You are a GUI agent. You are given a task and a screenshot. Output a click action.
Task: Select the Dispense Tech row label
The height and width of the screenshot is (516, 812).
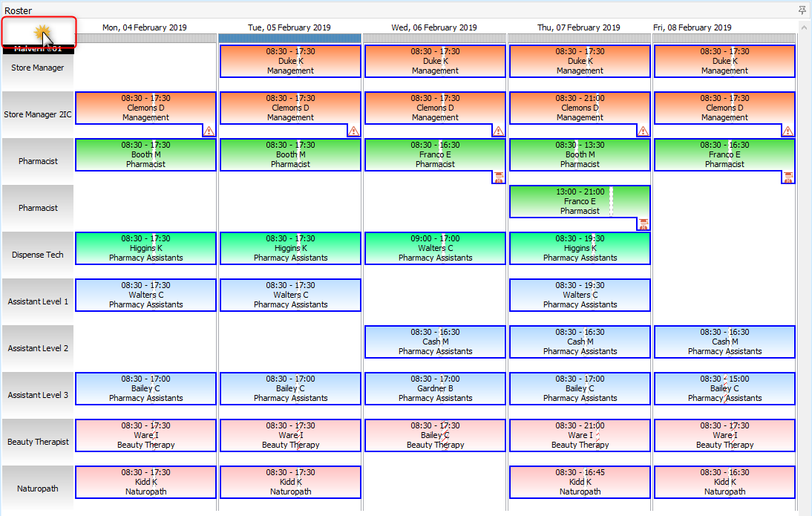pyautogui.click(x=38, y=255)
